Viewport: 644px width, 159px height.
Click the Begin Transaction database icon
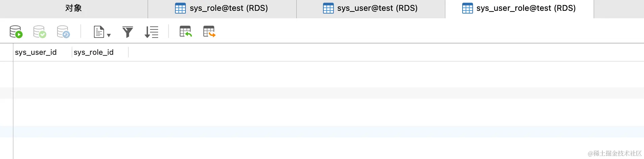pyautogui.click(x=16, y=32)
